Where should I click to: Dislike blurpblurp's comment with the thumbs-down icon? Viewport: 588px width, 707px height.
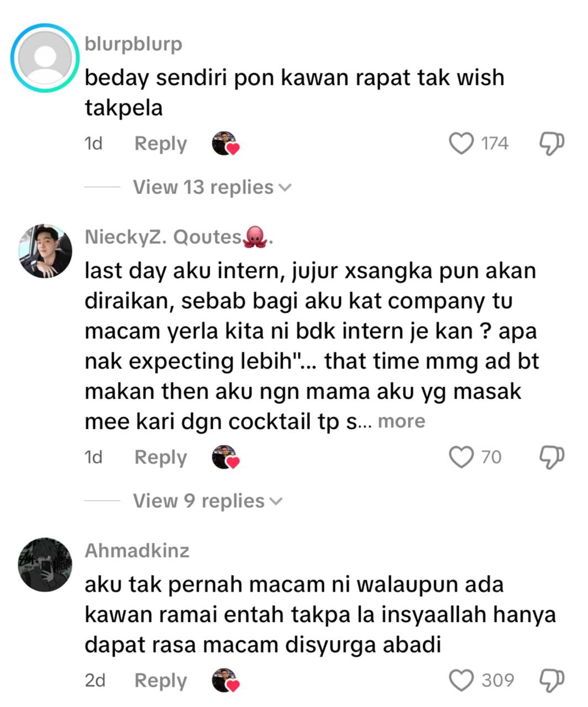[x=551, y=144]
